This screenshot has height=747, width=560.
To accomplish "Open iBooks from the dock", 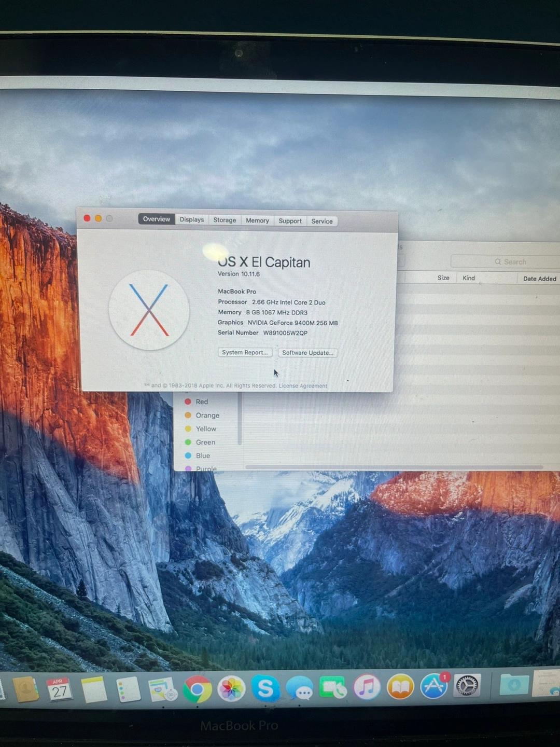I will 400,687.
